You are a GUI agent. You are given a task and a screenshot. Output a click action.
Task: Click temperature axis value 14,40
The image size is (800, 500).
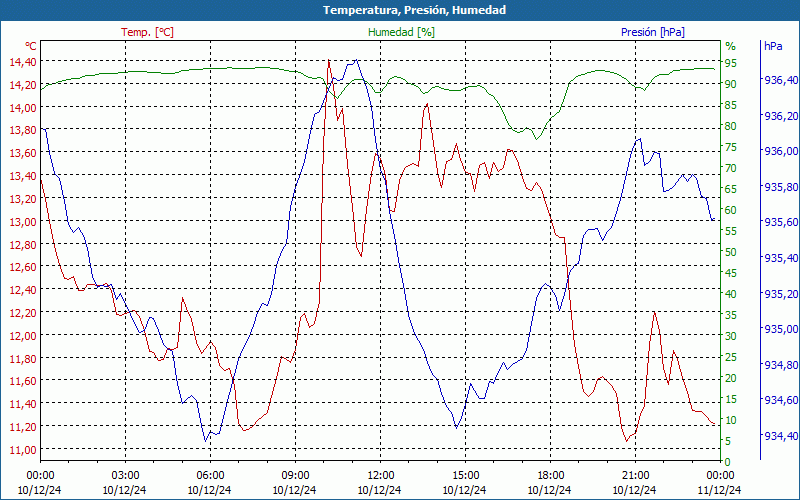[23, 62]
